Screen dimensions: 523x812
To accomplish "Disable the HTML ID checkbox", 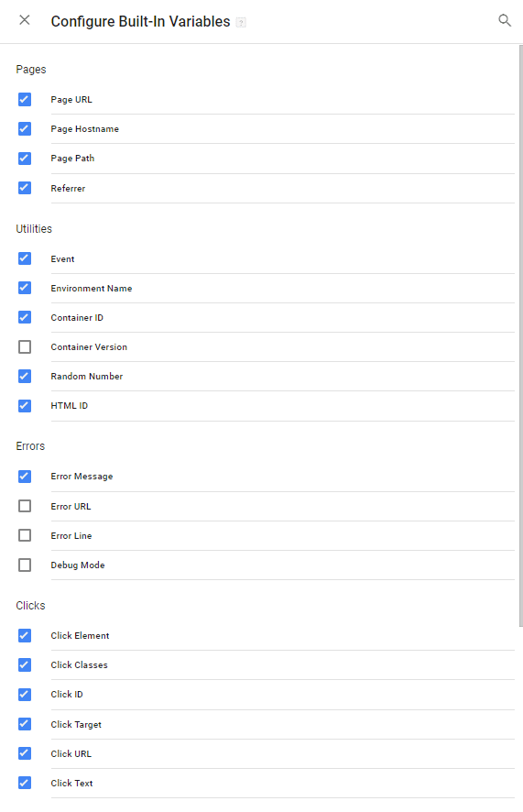I will tap(25, 405).
